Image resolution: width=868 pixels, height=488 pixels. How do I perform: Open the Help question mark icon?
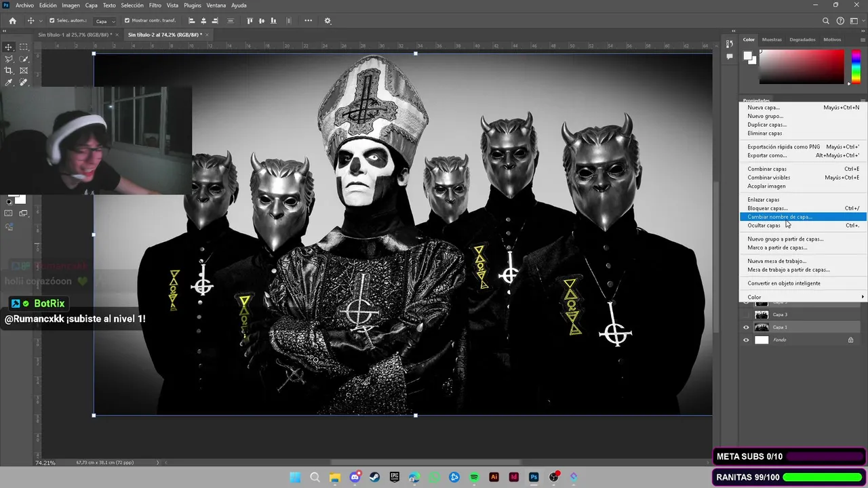point(840,21)
